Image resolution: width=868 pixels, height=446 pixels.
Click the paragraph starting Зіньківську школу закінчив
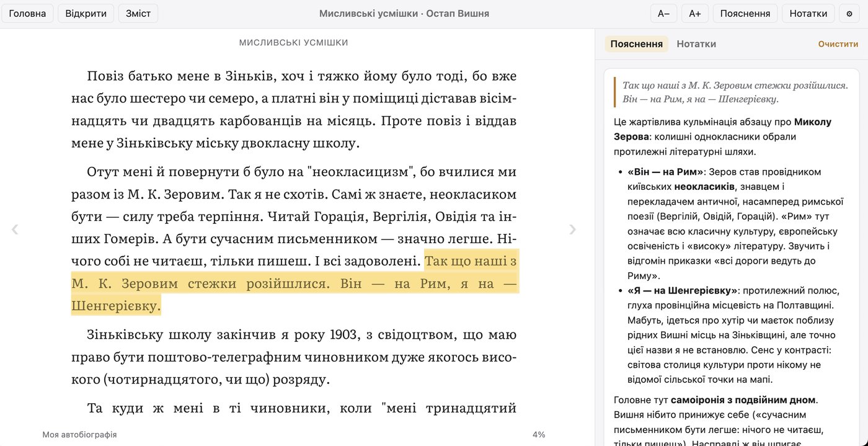click(x=294, y=357)
